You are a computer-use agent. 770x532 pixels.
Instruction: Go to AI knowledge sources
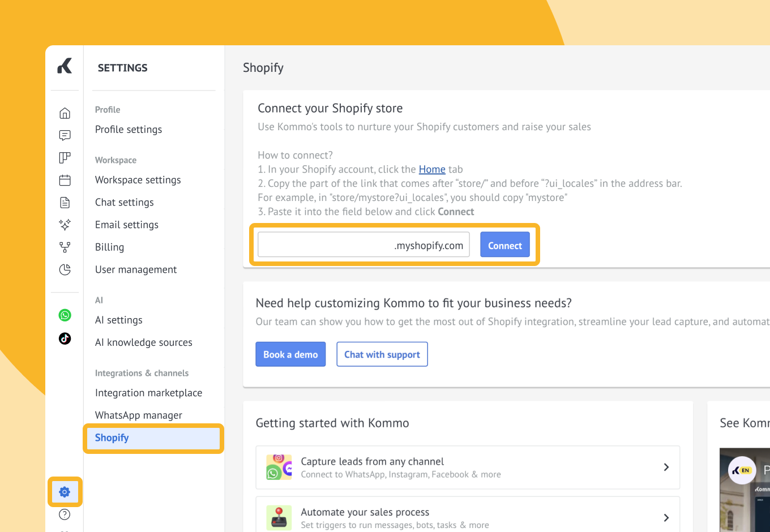pos(143,342)
